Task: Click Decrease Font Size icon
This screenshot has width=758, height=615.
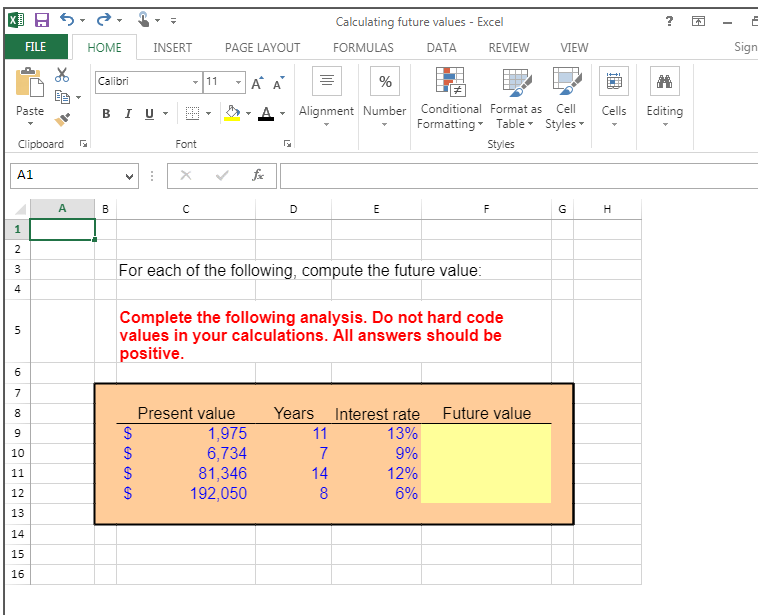Action: (279, 83)
